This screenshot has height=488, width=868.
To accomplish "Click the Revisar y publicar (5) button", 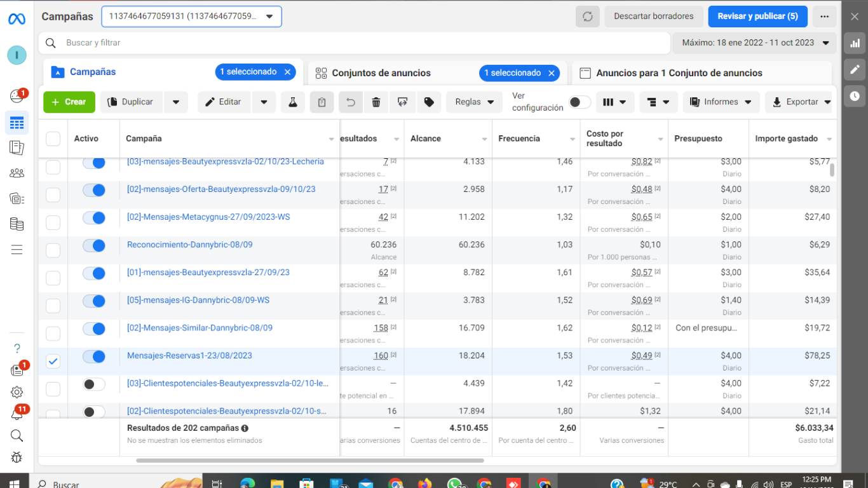I will point(757,17).
